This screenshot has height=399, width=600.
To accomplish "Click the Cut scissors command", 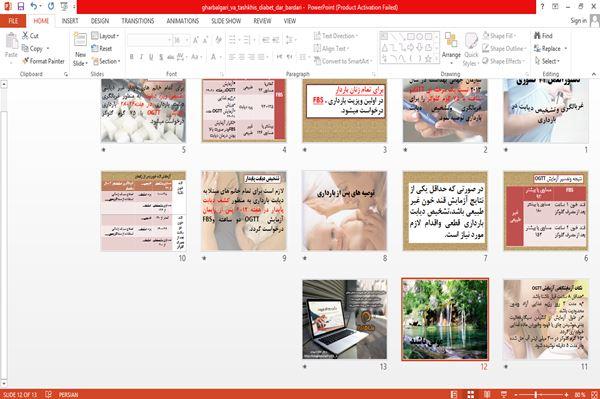I will [x=30, y=36].
